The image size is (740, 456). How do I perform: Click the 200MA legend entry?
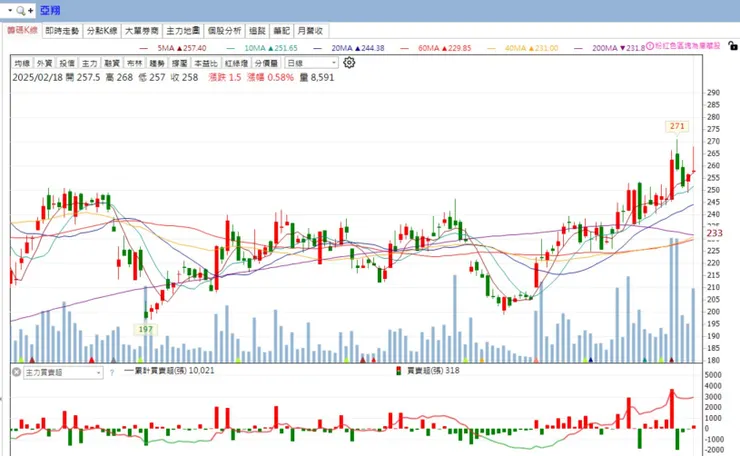click(x=618, y=48)
